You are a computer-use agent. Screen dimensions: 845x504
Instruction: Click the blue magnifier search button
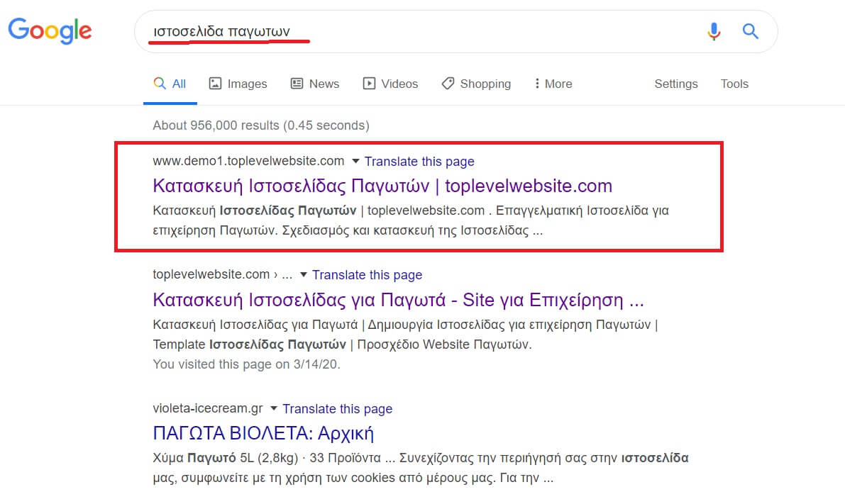[750, 31]
